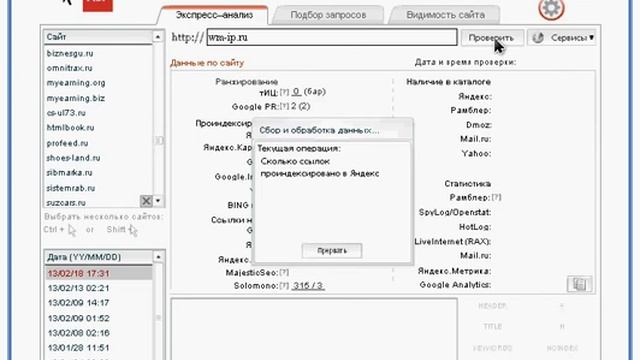Click the Яндекс.Метрика label

pos(454,271)
